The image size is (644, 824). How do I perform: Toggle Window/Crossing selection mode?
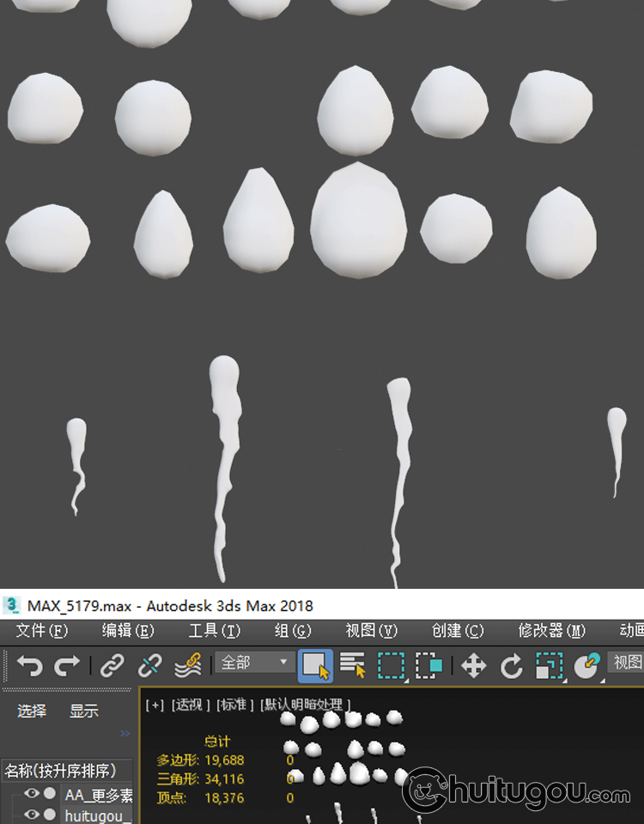click(428, 665)
